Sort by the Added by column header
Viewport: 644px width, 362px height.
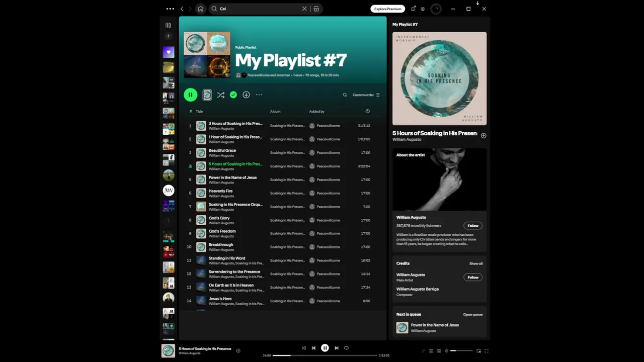pyautogui.click(x=316, y=111)
